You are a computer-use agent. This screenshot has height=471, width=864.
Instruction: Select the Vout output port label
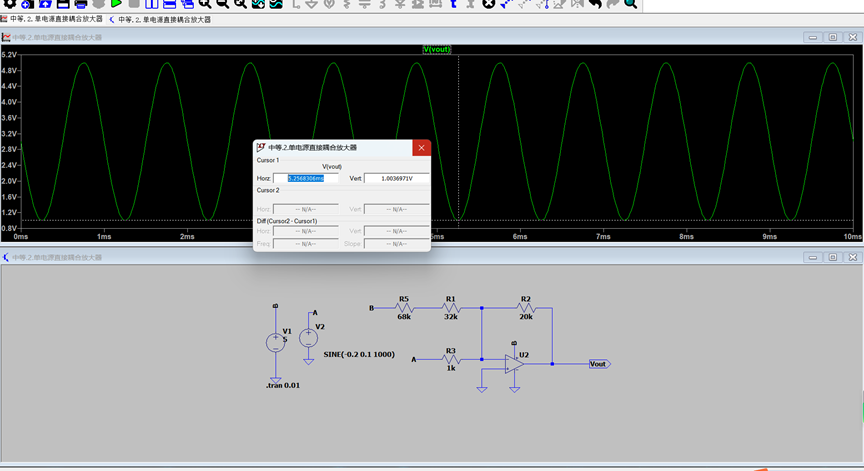(599, 364)
